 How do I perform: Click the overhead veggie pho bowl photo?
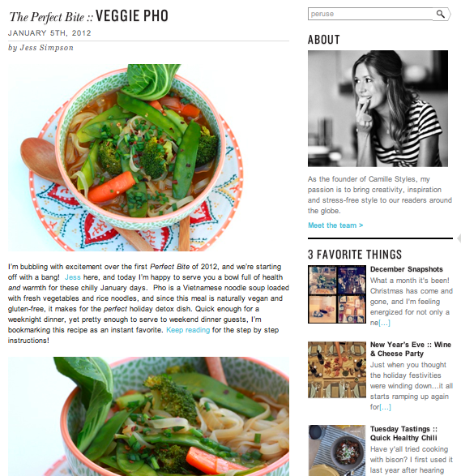tap(126, 157)
